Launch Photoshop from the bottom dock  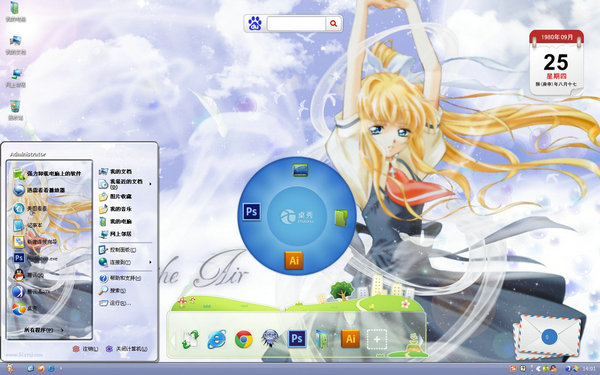click(x=297, y=339)
